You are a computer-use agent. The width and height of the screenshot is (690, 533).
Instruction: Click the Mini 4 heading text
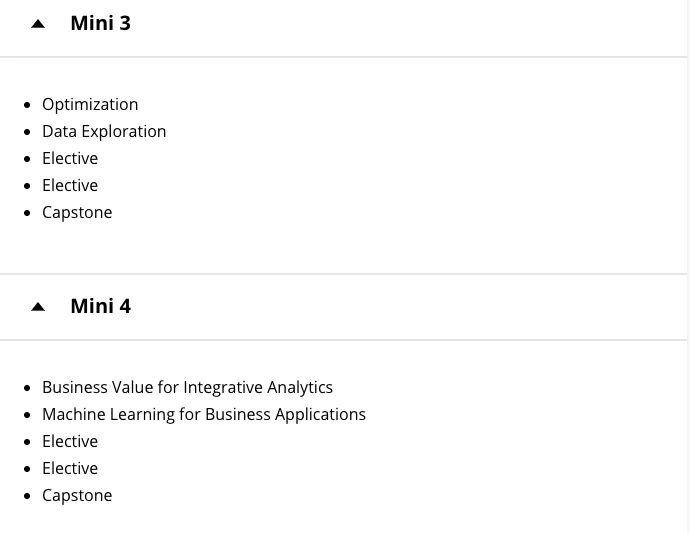click(x=100, y=306)
